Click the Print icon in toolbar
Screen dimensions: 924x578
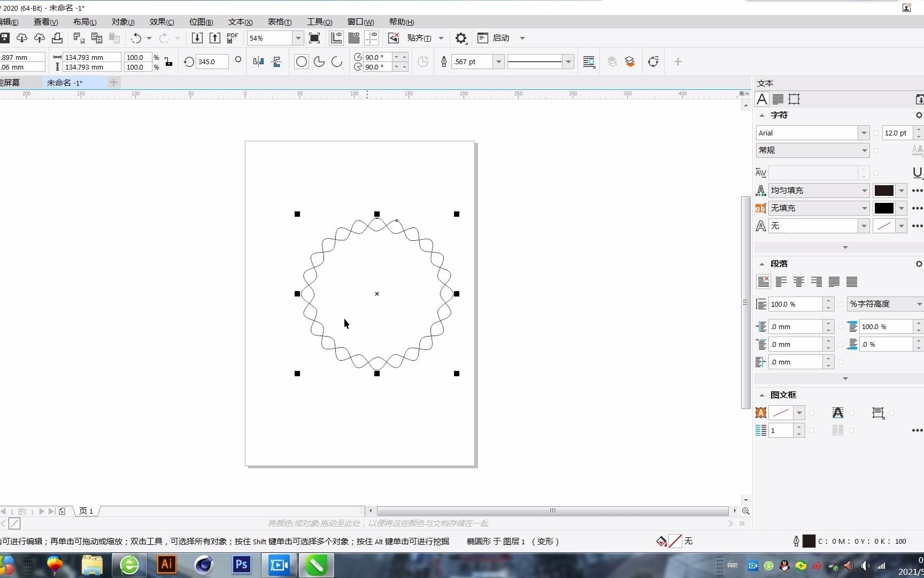point(57,38)
